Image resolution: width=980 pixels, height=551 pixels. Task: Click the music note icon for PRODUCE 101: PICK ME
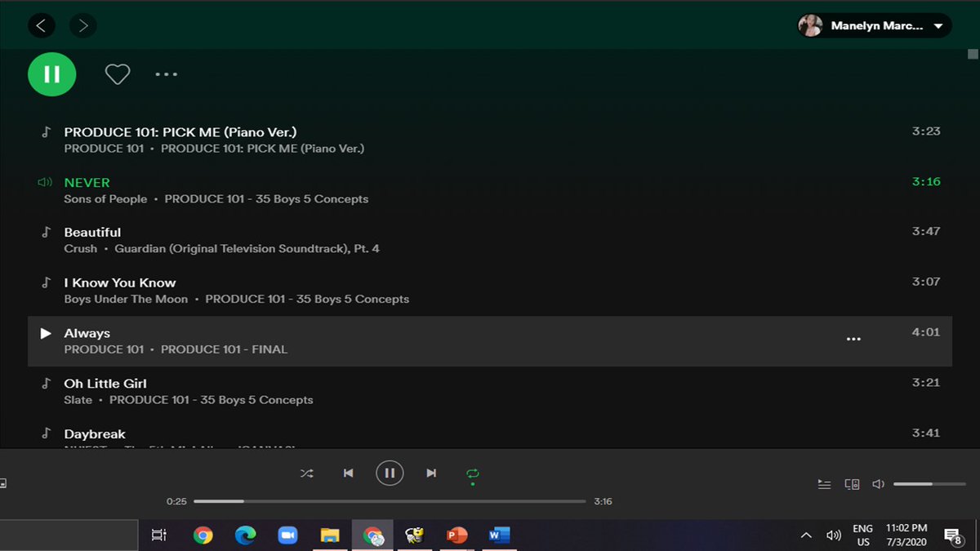(46, 131)
